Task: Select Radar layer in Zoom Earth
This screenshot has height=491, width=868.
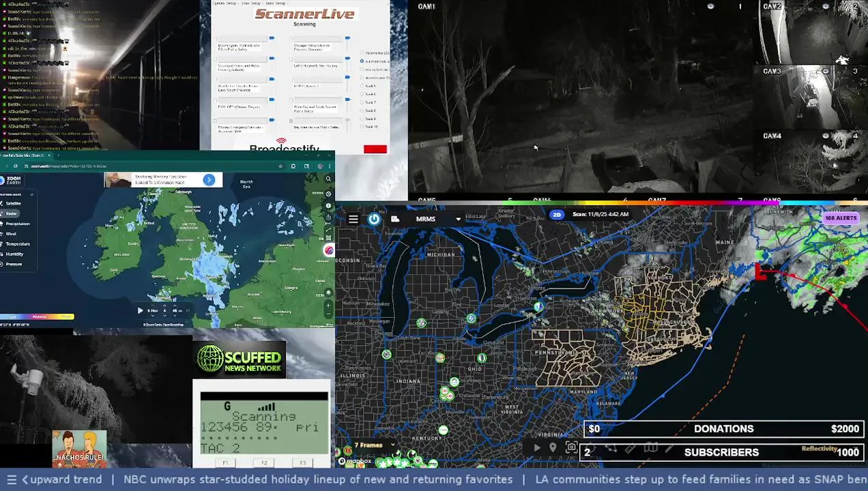Action: coord(11,213)
